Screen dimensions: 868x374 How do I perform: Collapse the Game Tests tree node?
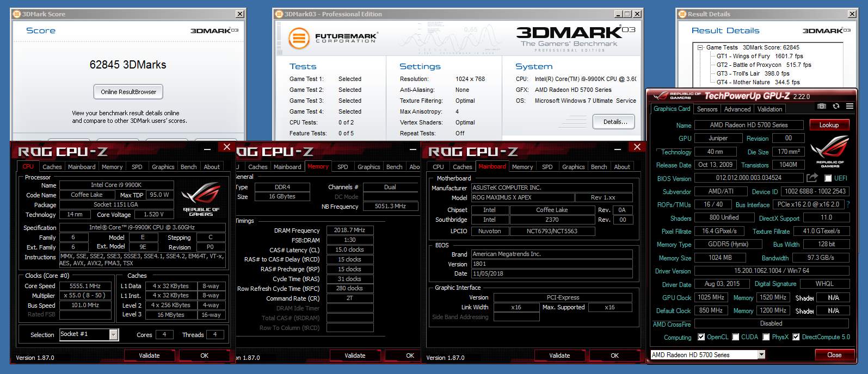coord(700,47)
